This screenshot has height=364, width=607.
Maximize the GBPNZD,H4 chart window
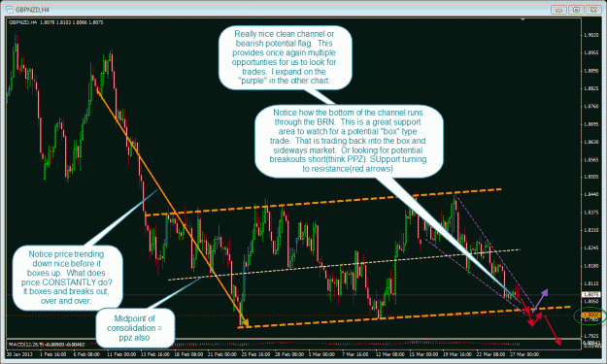pos(576,10)
